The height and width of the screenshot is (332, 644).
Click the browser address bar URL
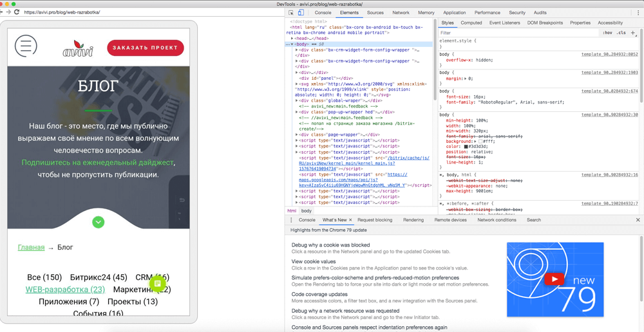(x=62, y=12)
